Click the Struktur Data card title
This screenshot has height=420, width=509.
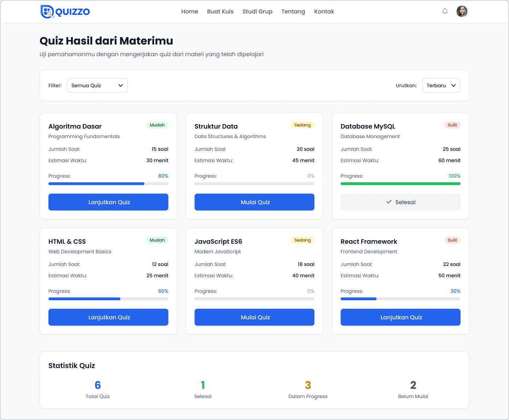(216, 126)
